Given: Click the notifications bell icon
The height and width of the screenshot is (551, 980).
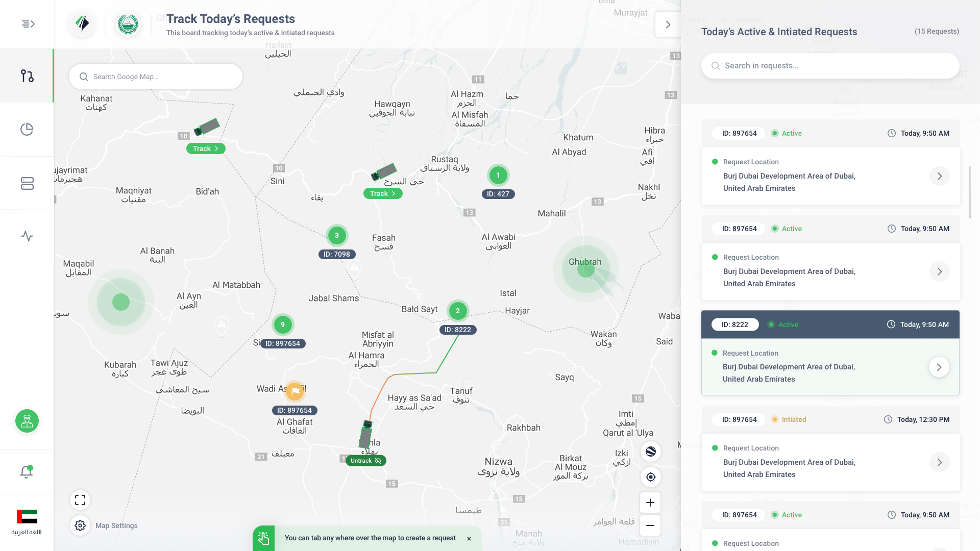Looking at the screenshot, I should [27, 472].
